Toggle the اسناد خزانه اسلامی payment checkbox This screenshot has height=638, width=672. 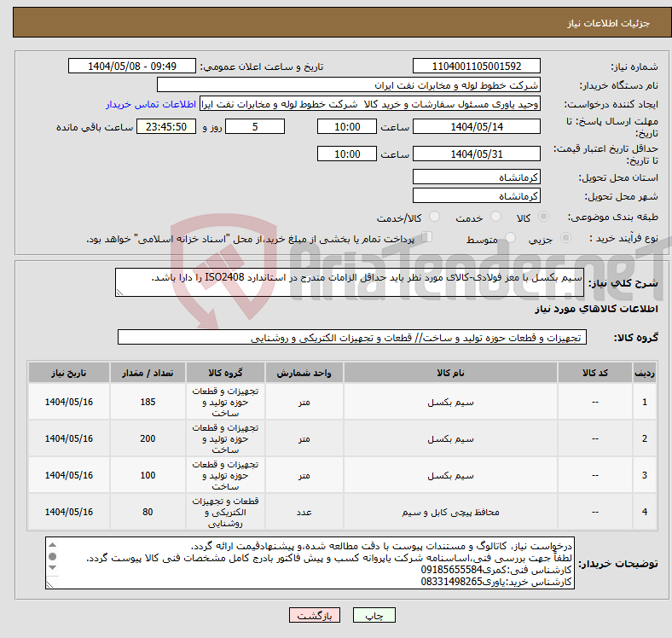(426, 236)
